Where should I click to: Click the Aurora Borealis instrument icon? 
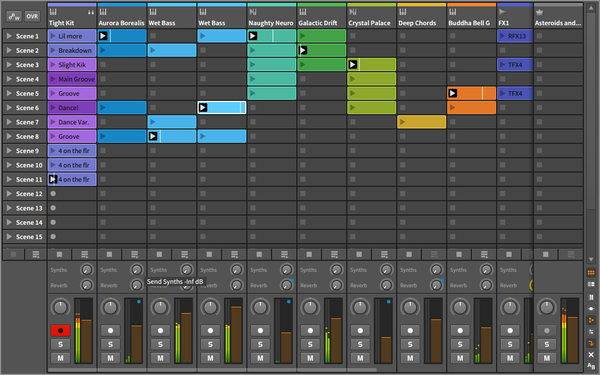[x=103, y=12]
